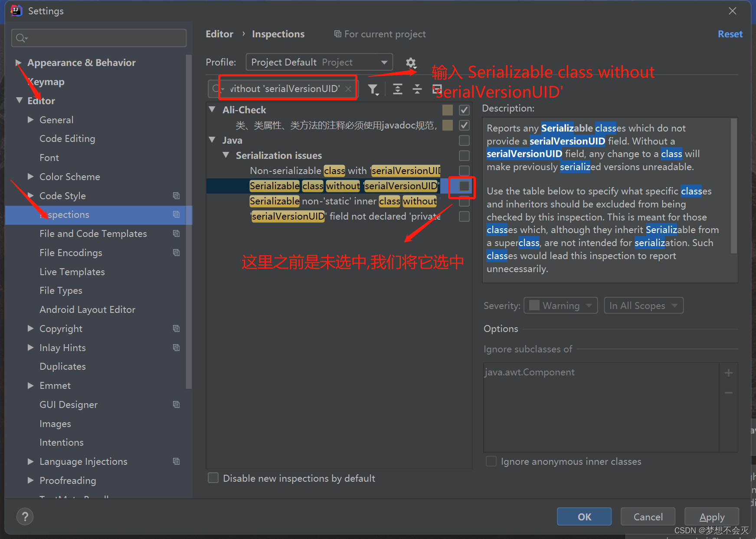Screen dimensions: 756x539
Task: Click Reset in the top right
Action: pos(730,34)
